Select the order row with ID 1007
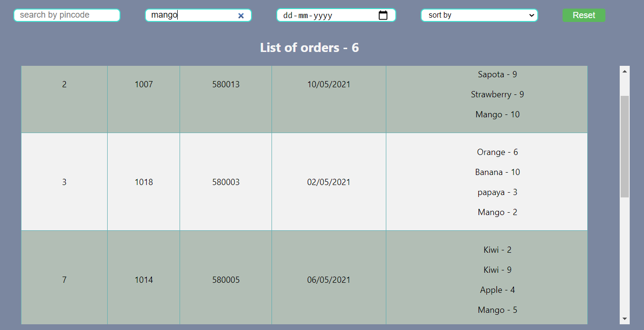Image resolution: width=644 pixels, height=330 pixels. coord(143,84)
